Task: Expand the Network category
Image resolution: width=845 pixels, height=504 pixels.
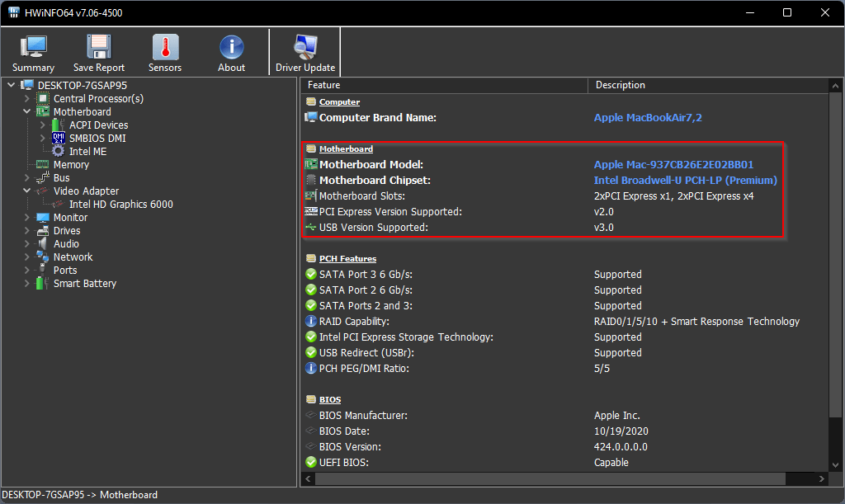Action: tap(26, 257)
